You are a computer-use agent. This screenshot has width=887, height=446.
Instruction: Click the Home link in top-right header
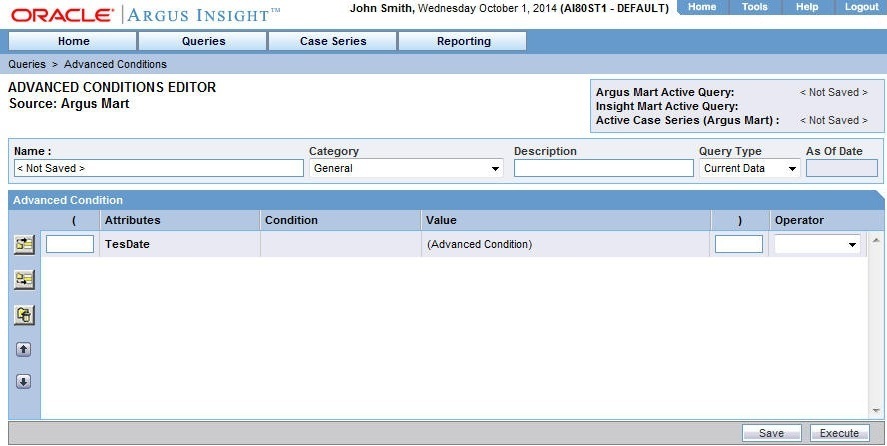702,7
